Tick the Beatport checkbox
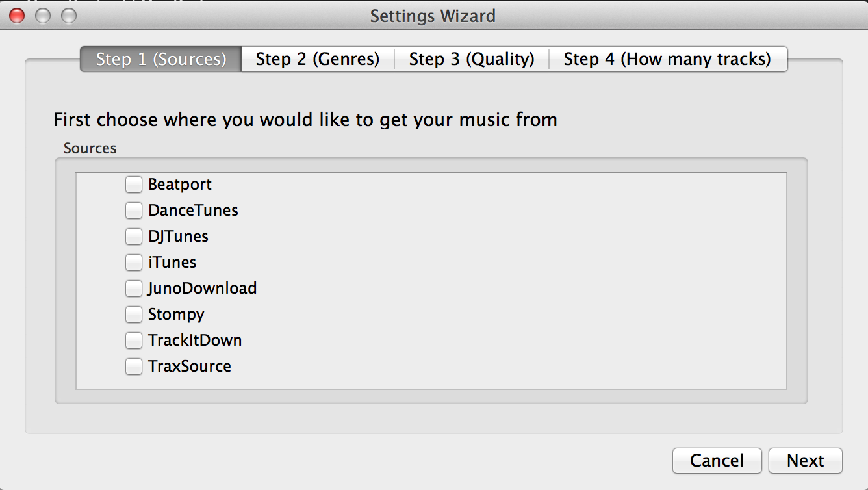 click(134, 185)
